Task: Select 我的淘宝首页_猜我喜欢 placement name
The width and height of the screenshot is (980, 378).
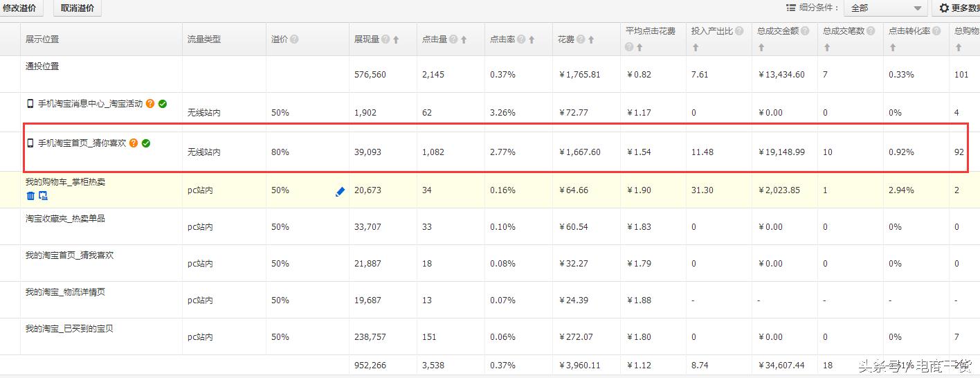Action: (70, 255)
